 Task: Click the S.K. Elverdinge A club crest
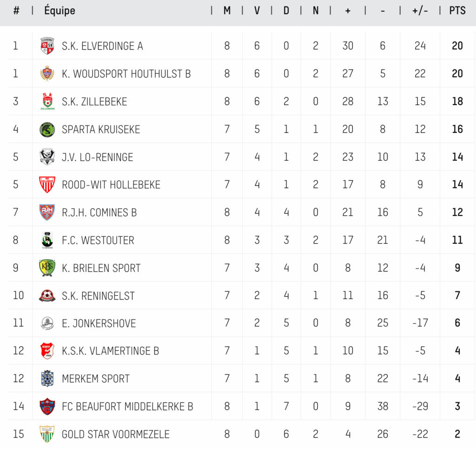coord(47,46)
